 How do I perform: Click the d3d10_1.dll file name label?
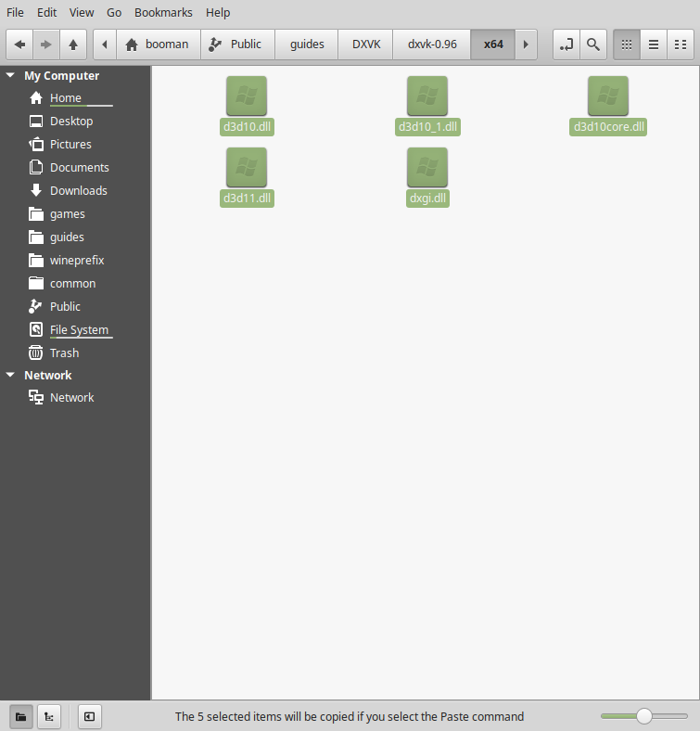427,127
